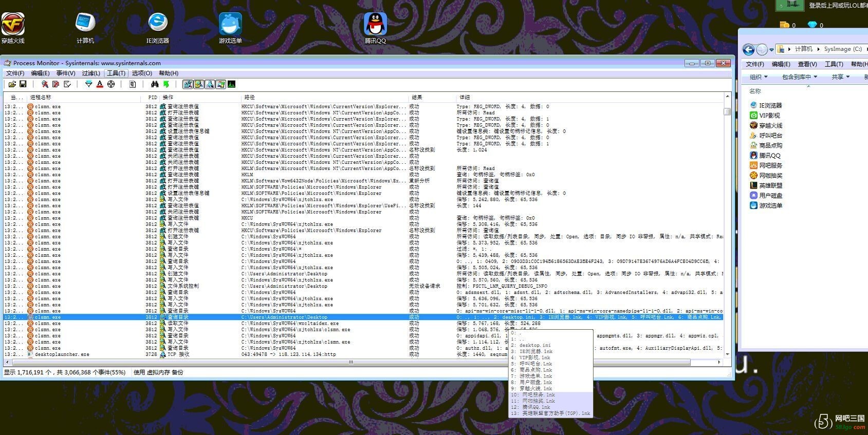Viewport: 868px width, 435px height.
Task: Click the Include Process target crosshair icon
Action: [111, 84]
